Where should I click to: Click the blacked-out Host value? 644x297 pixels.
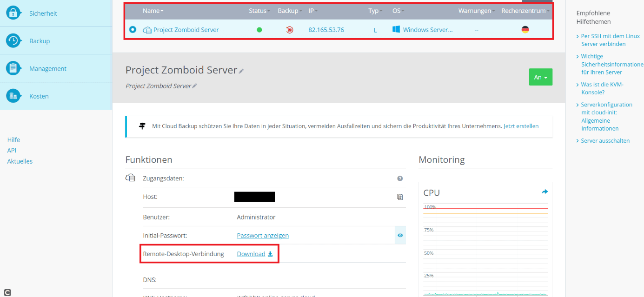(x=254, y=197)
